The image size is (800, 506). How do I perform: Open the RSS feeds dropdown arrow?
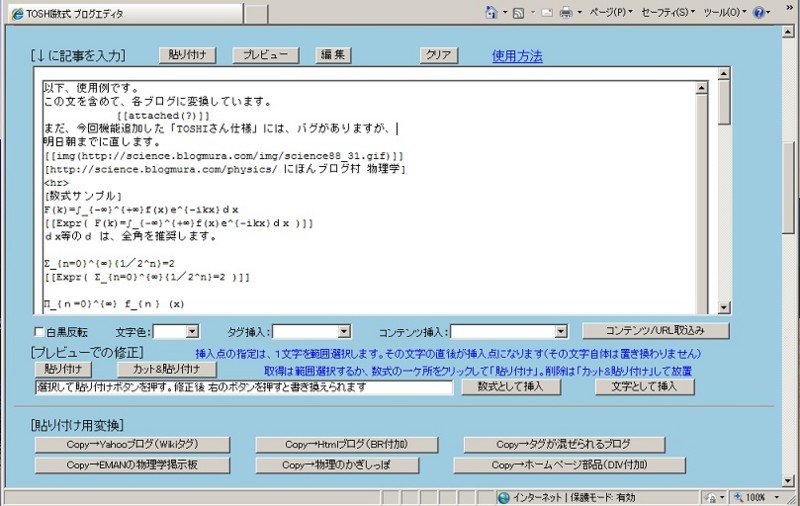pos(533,12)
